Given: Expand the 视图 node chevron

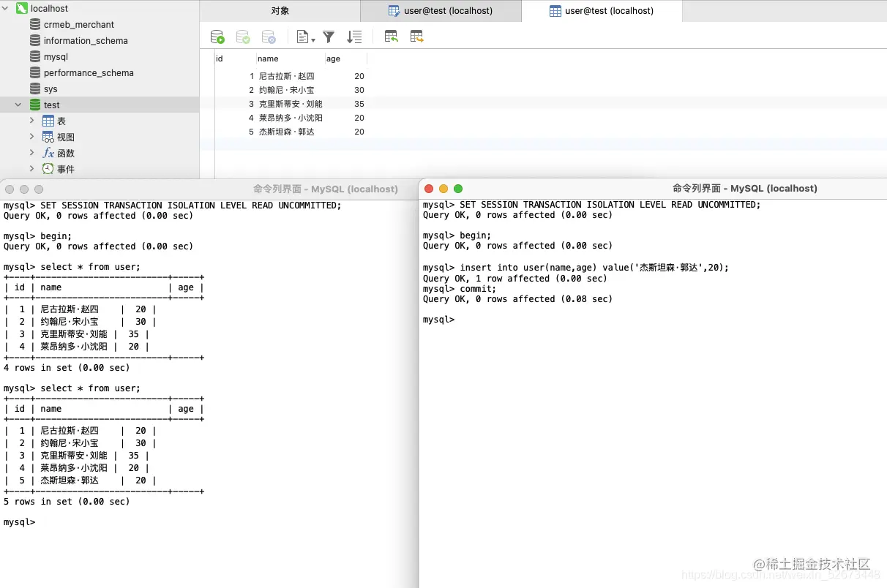Looking at the screenshot, I should coord(31,136).
